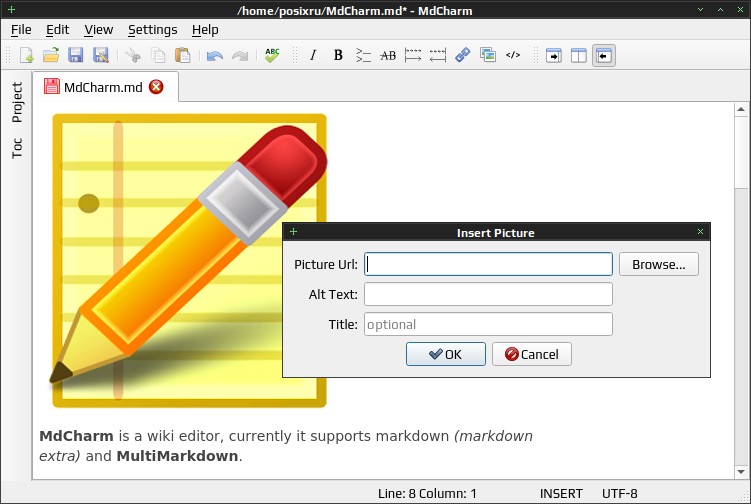Image resolution: width=751 pixels, height=504 pixels.
Task: Close the MdCharm.md tab
Action: (156, 87)
